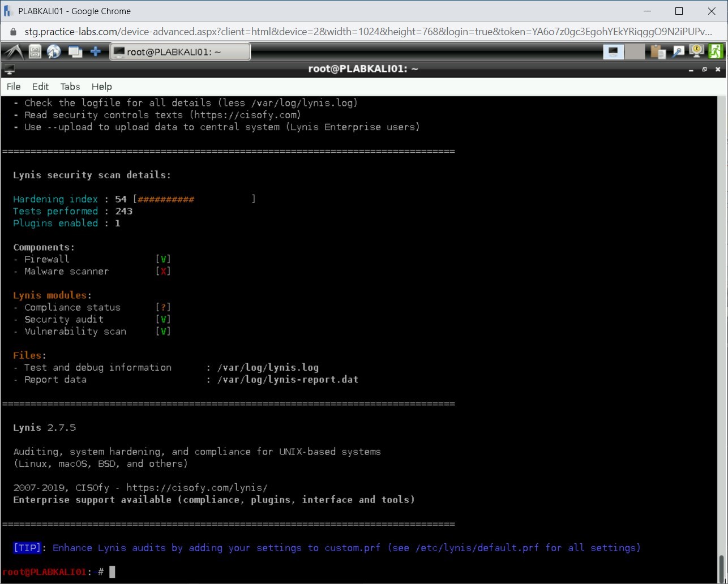Click the magnifier search icon in panel
The width and height of the screenshot is (728, 584).
678,52
